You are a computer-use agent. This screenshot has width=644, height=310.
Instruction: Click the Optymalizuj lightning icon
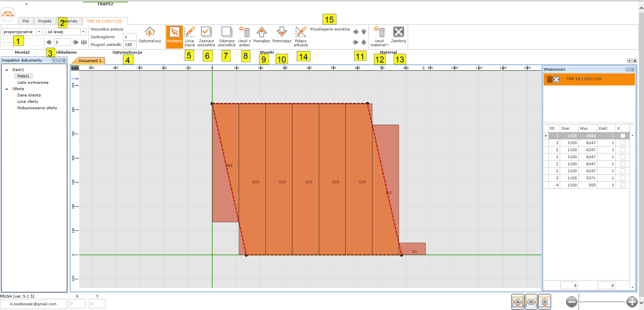[150, 33]
